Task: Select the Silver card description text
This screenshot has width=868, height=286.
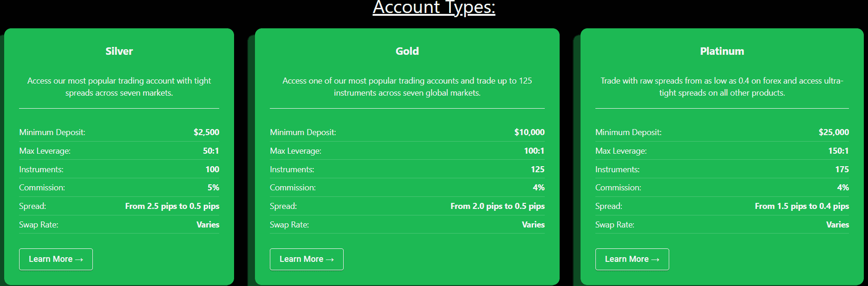Action: (119, 86)
